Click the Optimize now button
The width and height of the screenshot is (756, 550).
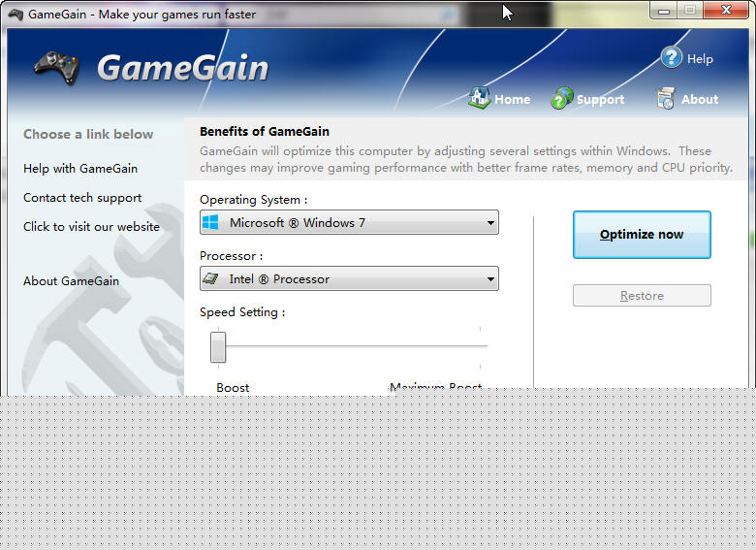pyautogui.click(x=642, y=235)
